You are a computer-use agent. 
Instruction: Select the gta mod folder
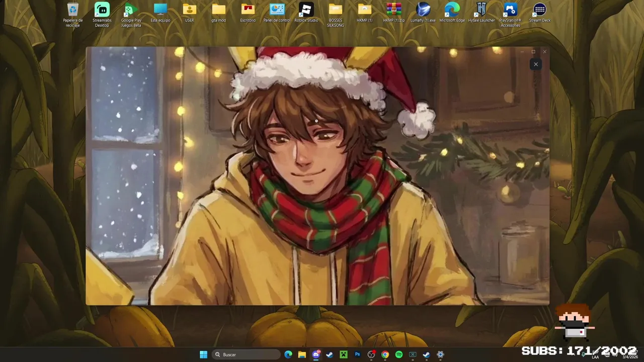tap(219, 13)
